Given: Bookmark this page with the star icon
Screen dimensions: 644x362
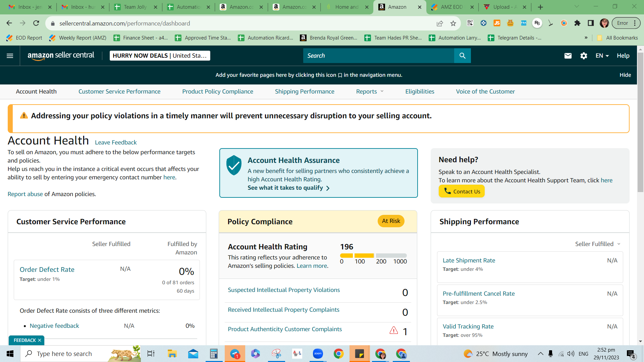Looking at the screenshot, I should coord(453,23).
